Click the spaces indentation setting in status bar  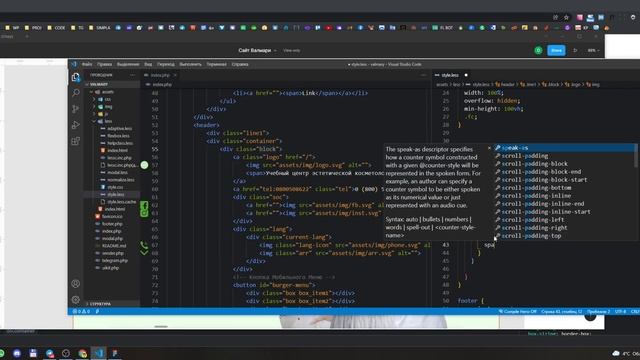[x=598, y=311]
